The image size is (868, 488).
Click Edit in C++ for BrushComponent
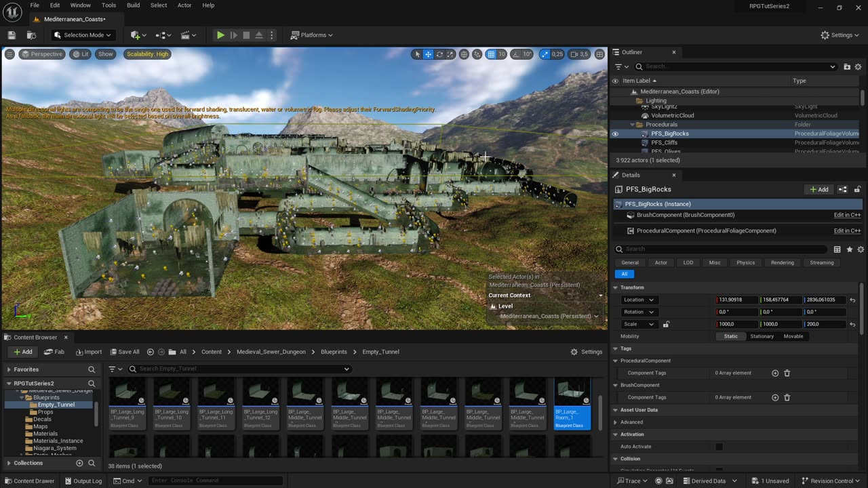tap(847, 215)
